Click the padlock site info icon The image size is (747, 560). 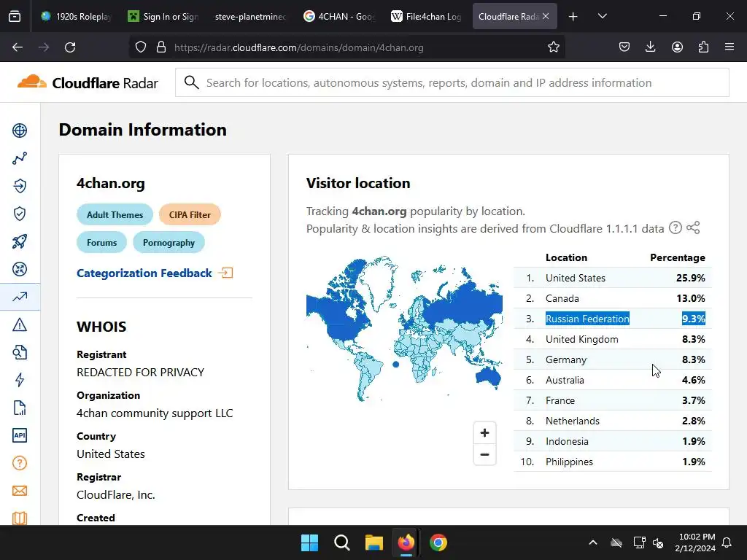[161, 47]
